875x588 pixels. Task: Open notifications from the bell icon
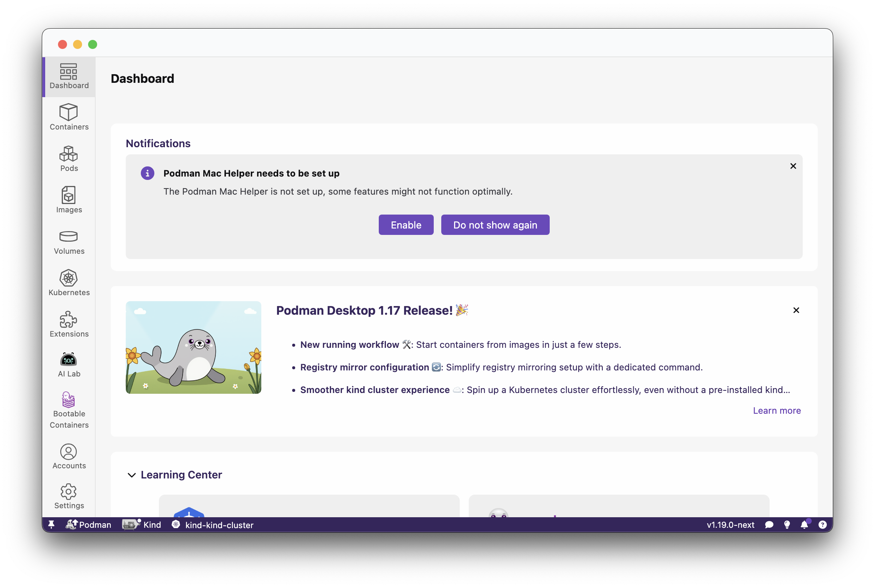pyautogui.click(x=805, y=524)
